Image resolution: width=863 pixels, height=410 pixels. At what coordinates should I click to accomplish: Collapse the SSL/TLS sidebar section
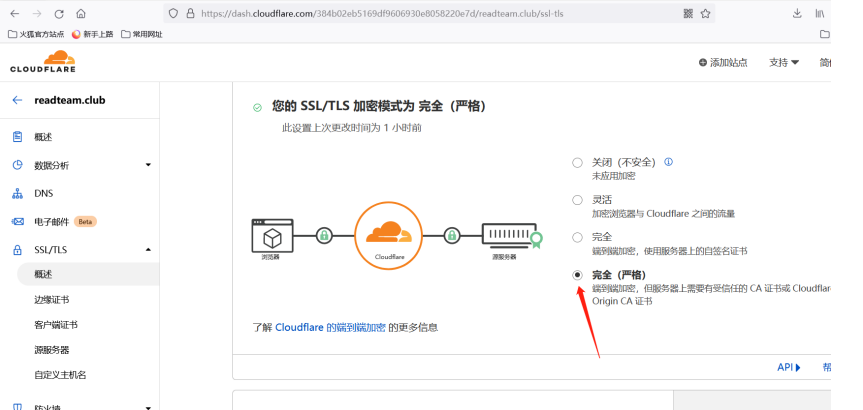pos(148,249)
